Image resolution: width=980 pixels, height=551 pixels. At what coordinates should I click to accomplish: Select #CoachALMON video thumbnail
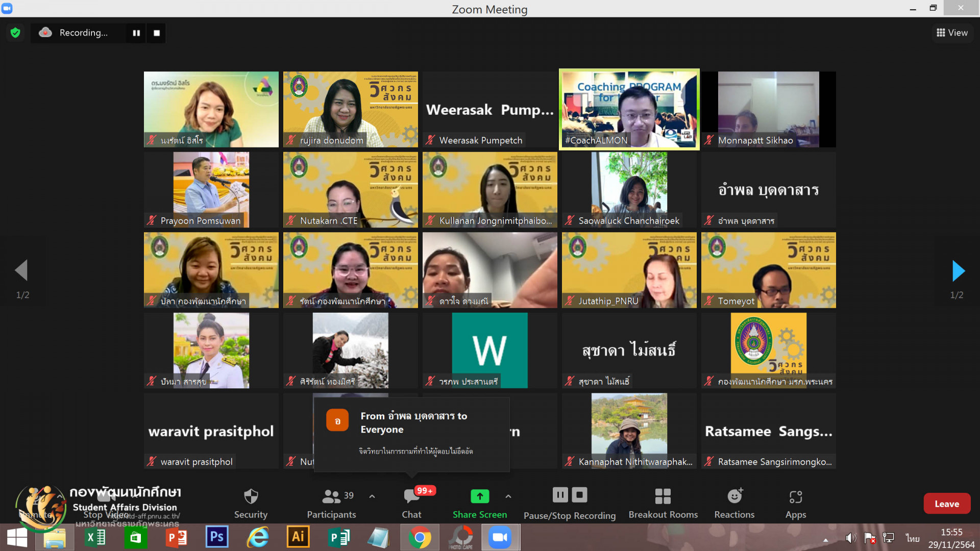click(629, 109)
